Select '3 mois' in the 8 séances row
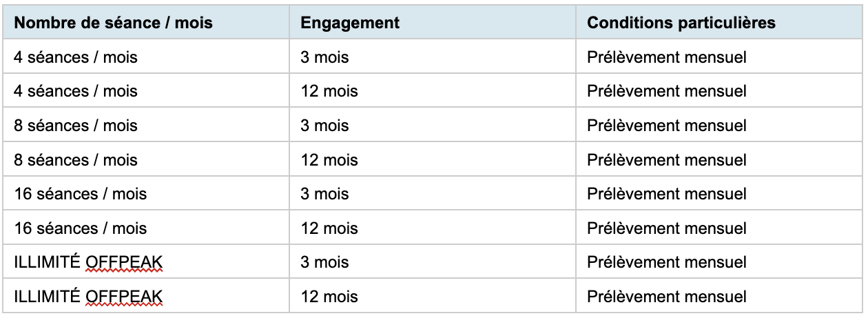The width and height of the screenshot is (868, 316). tap(324, 126)
